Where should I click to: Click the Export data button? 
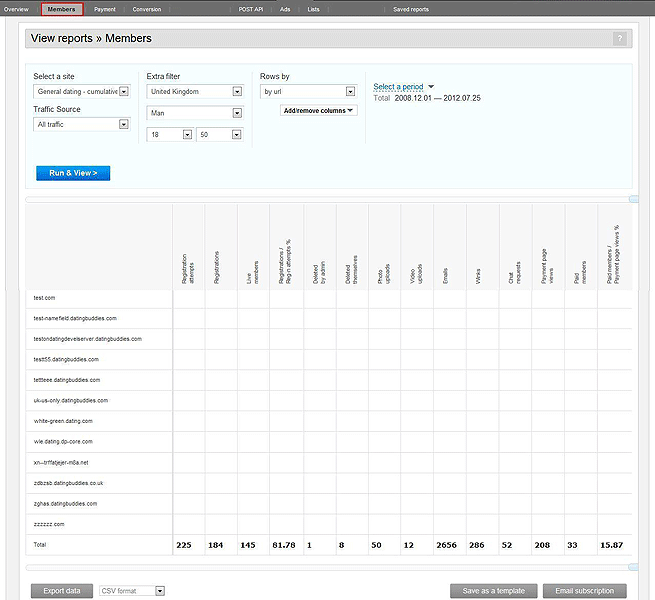[62, 591]
